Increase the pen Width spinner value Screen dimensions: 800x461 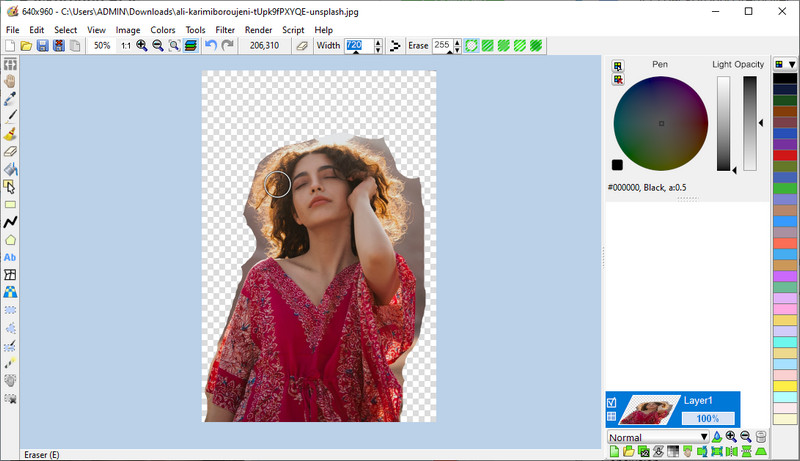coord(378,42)
